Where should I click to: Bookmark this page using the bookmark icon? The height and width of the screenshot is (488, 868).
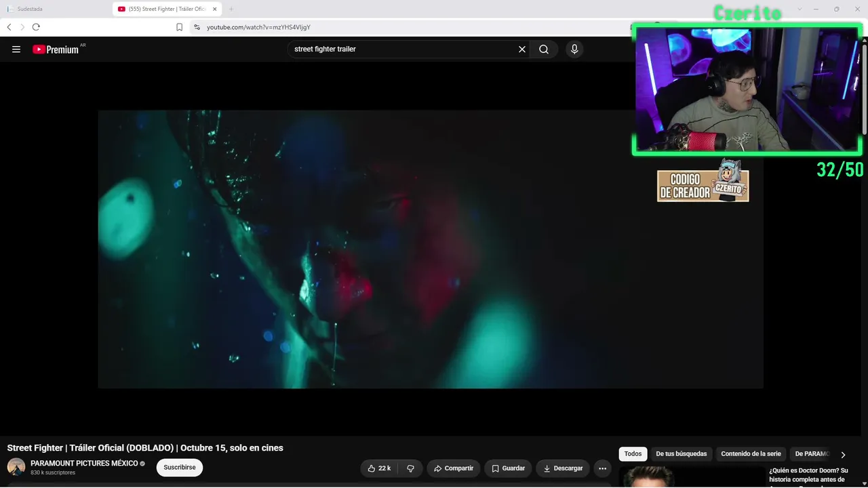pos(179,27)
